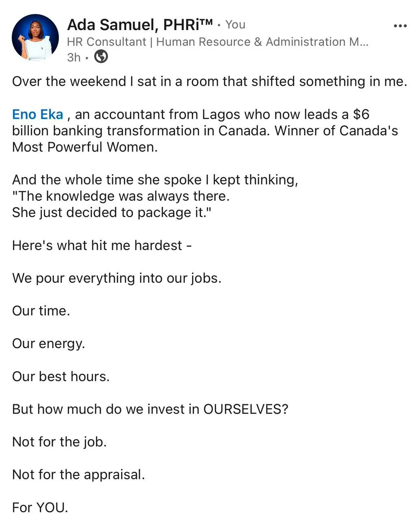Viewport: 420px width, 520px height.
Task: Click the line "She just decided to package it."
Action: (x=112, y=212)
